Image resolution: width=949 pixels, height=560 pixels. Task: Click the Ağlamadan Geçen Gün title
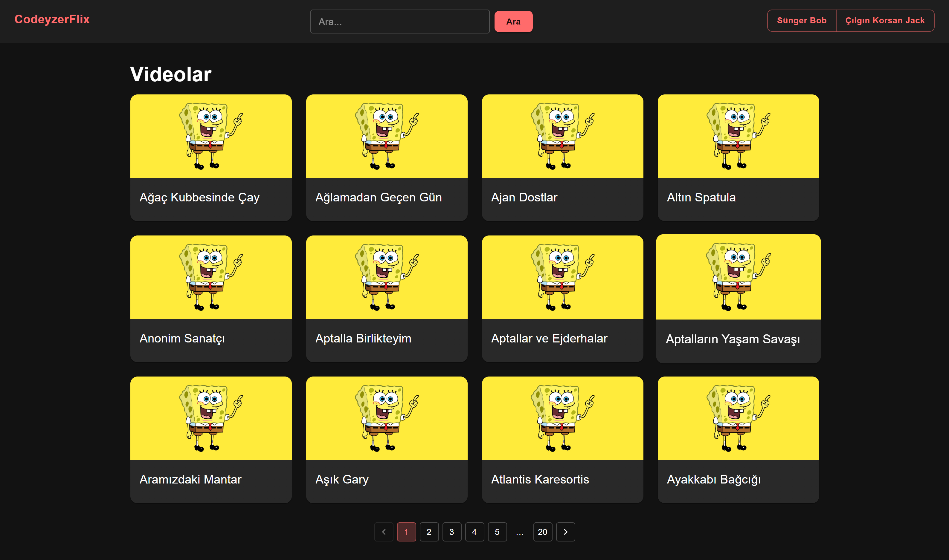[x=379, y=197]
